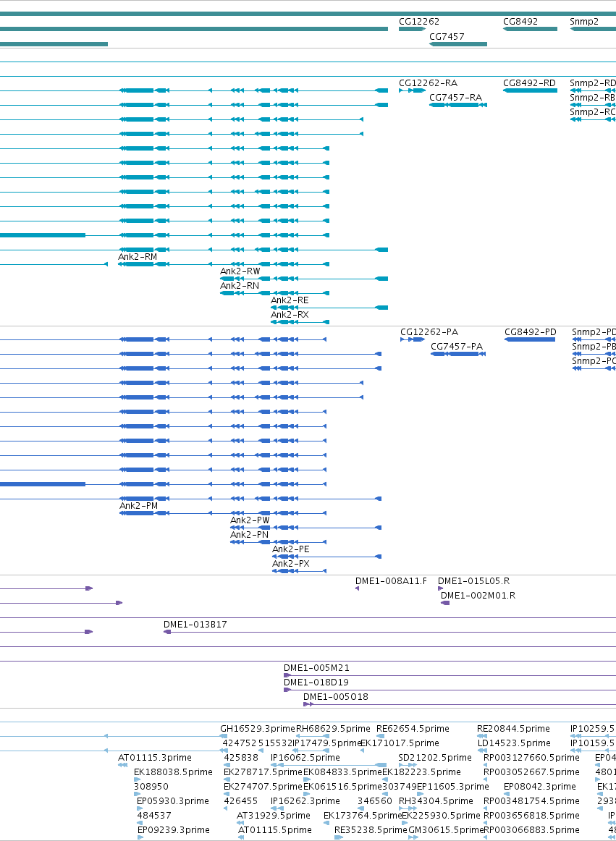Screen dimensions: 616x841
Task: Select EST RP003127660.5prime
Action: pyautogui.click(x=531, y=758)
